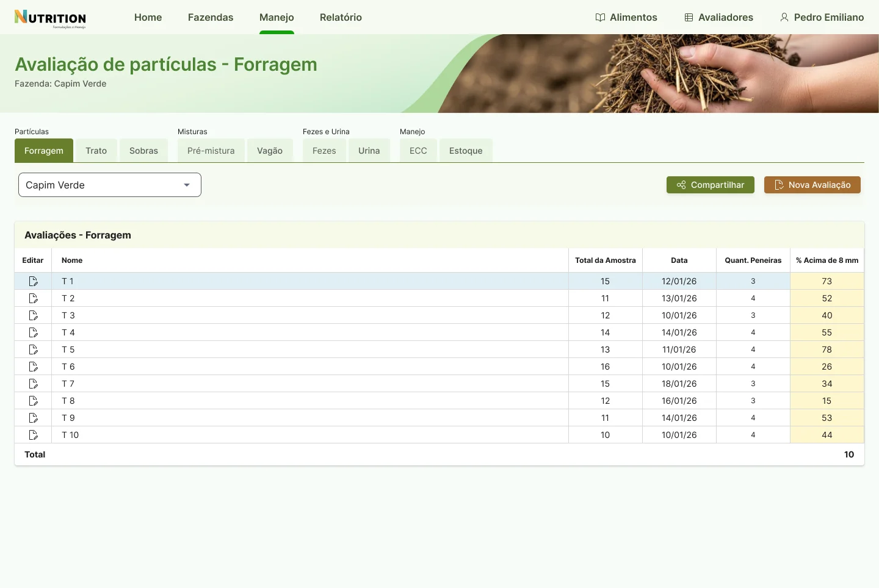This screenshot has width=879, height=588.
Task: Select the date cell 18/01/26
Action: (x=679, y=384)
